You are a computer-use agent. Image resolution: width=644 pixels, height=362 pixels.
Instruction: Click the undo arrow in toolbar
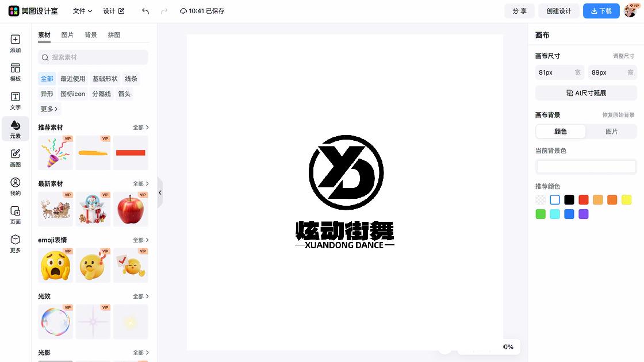pos(145,11)
